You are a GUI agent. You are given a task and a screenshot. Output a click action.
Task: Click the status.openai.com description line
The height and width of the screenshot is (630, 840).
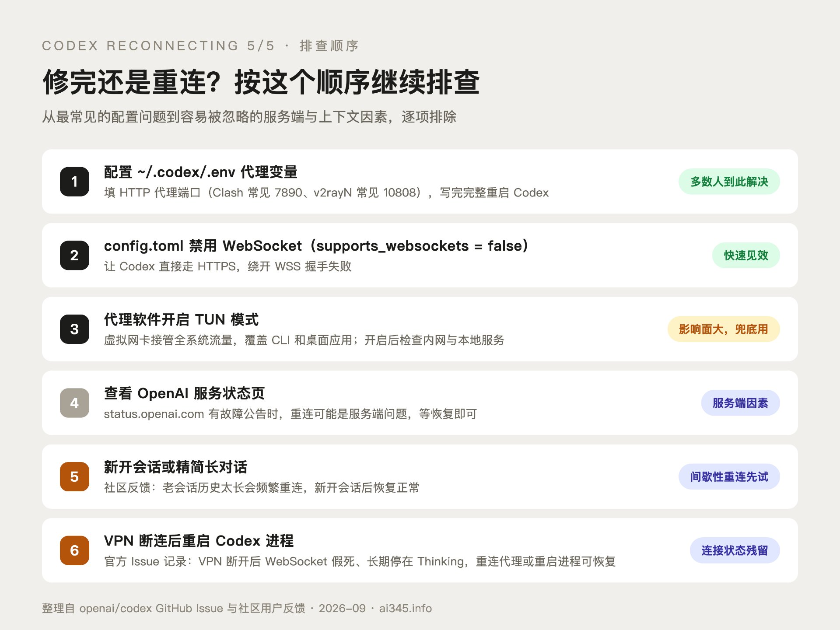(290, 414)
